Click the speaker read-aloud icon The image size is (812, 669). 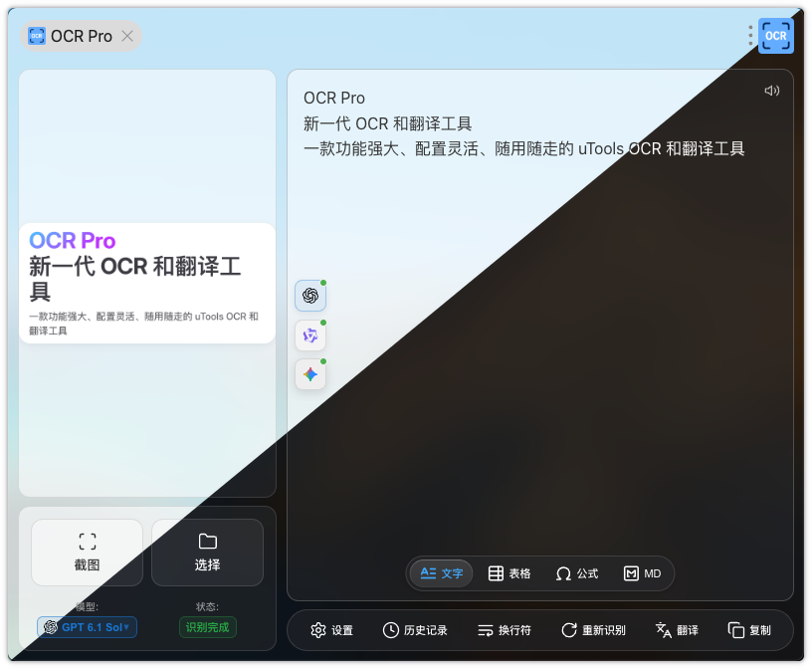[771, 91]
